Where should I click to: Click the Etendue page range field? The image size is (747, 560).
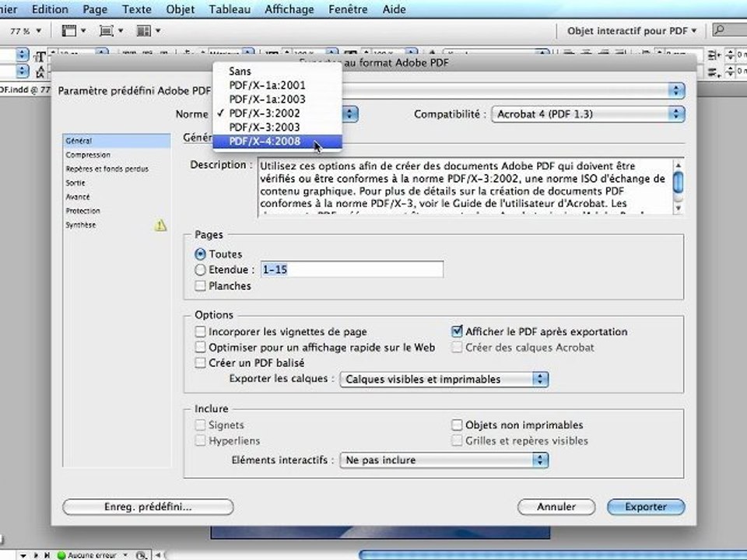click(x=352, y=270)
